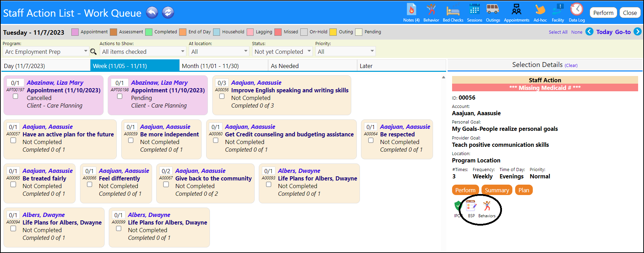Open the Facility icon
The width and height of the screenshot is (644, 253).
click(x=558, y=13)
